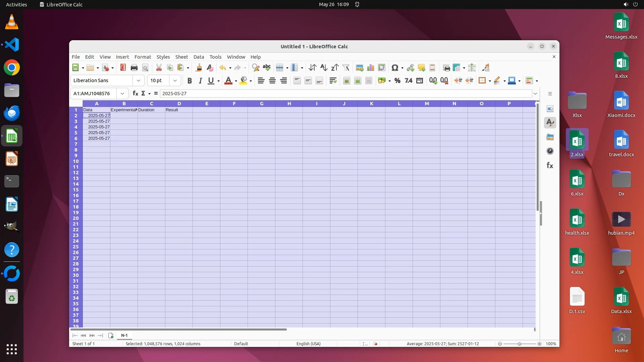Image resolution: width=644 pixels, height=362 pixels.
Task: Toggle italic text style
Action: tap(200, 80)
